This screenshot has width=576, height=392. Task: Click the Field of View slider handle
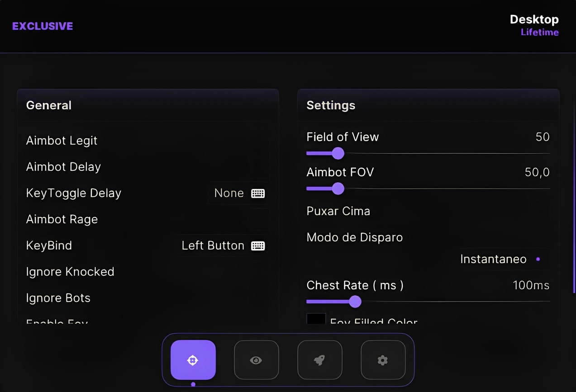point(338,153)
